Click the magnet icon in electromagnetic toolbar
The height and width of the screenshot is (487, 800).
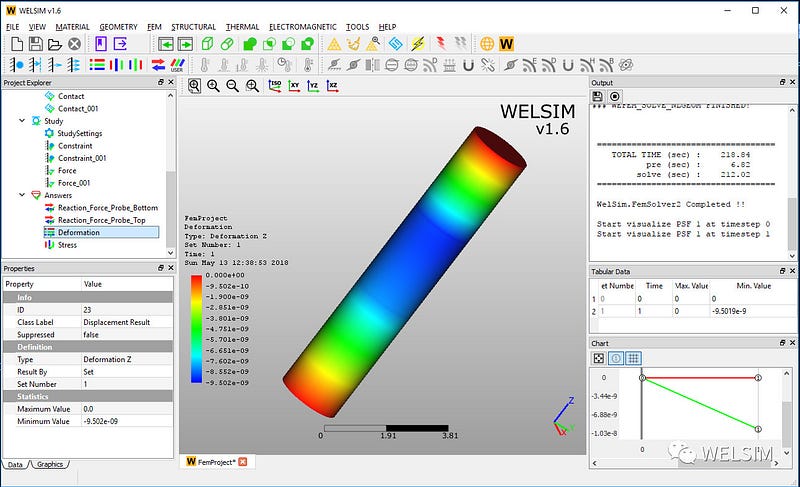[468, 65]
